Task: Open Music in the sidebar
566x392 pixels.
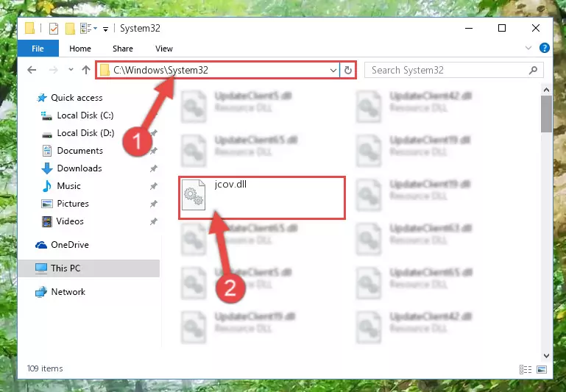Action: tap(68, 186)
